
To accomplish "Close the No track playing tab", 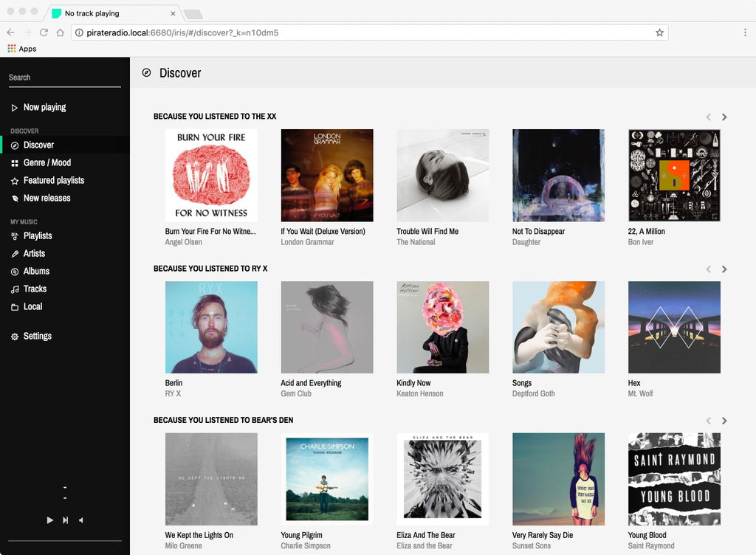I will (x=173, y=13).
